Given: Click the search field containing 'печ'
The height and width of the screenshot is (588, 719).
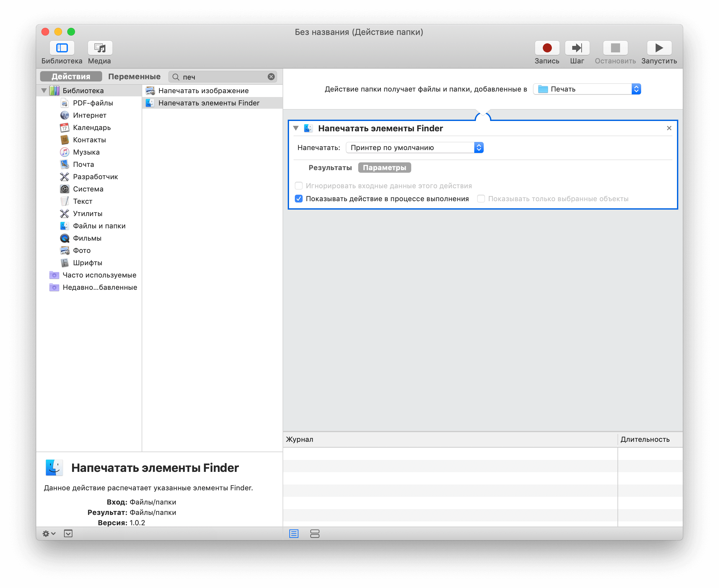Looking at the screenshot, I should [x=222, y=77].
